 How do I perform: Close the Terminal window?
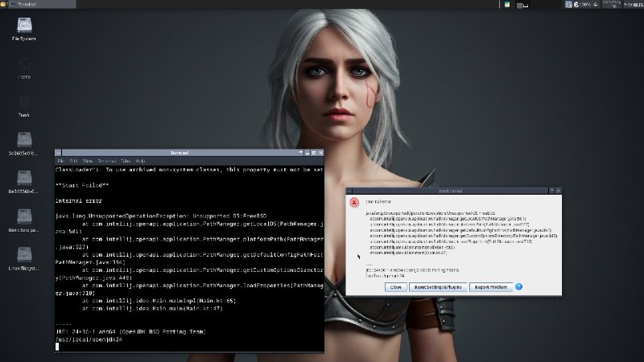[320, 153]
